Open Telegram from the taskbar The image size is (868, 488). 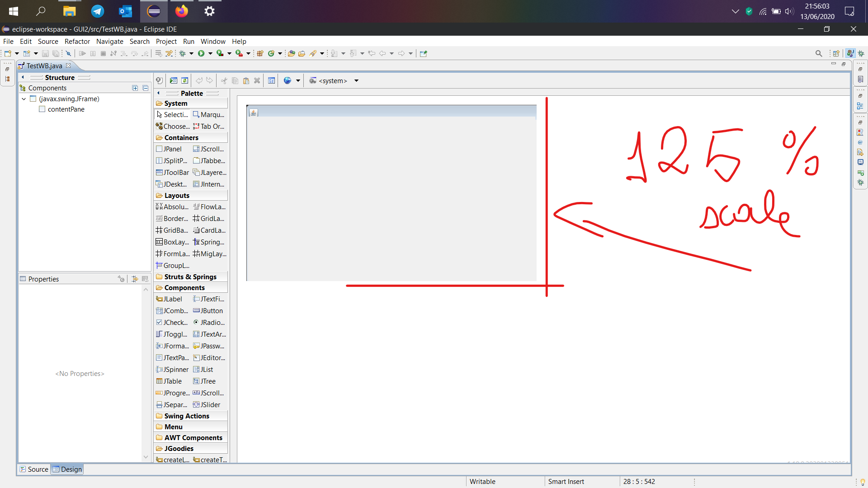(97, 11)
